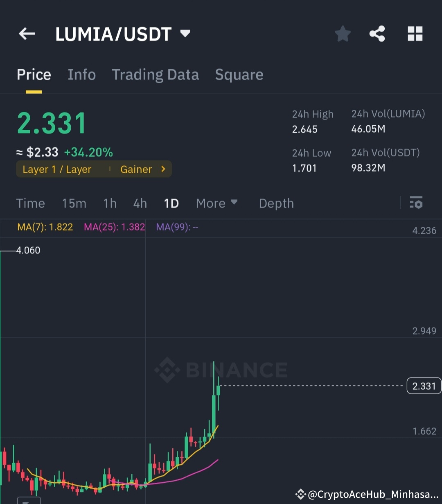Open the Square tab
Viewport: 442px width, 504px height.
(239, 75)
